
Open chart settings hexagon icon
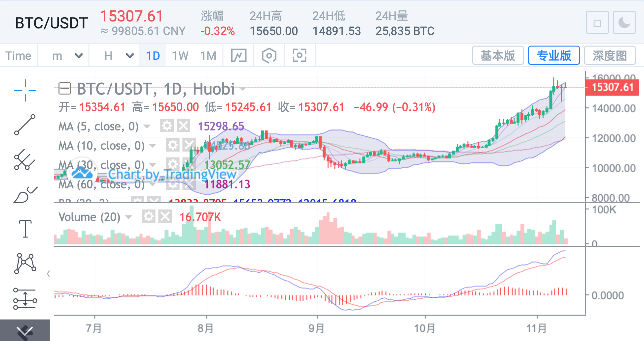tap(269, 56)
